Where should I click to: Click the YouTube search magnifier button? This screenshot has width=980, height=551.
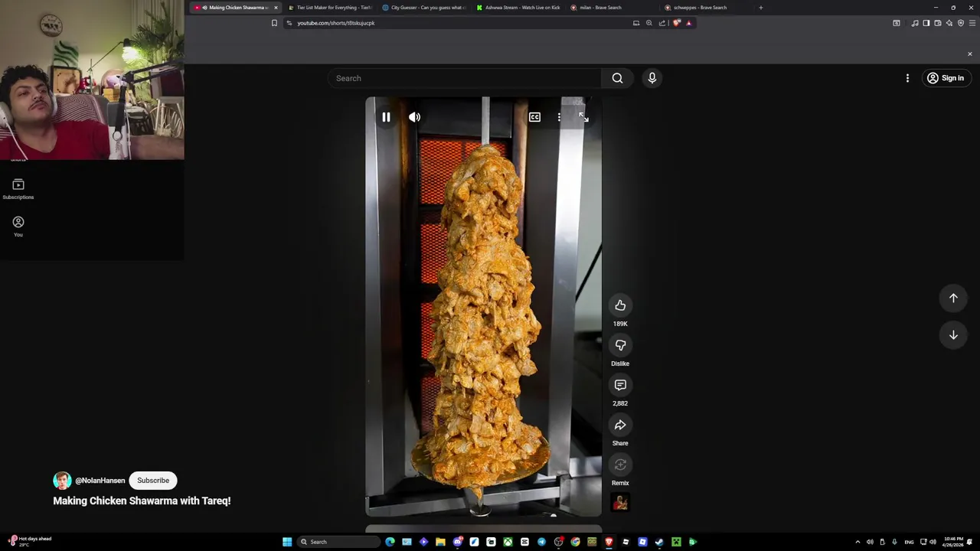(x=617, y=78)
